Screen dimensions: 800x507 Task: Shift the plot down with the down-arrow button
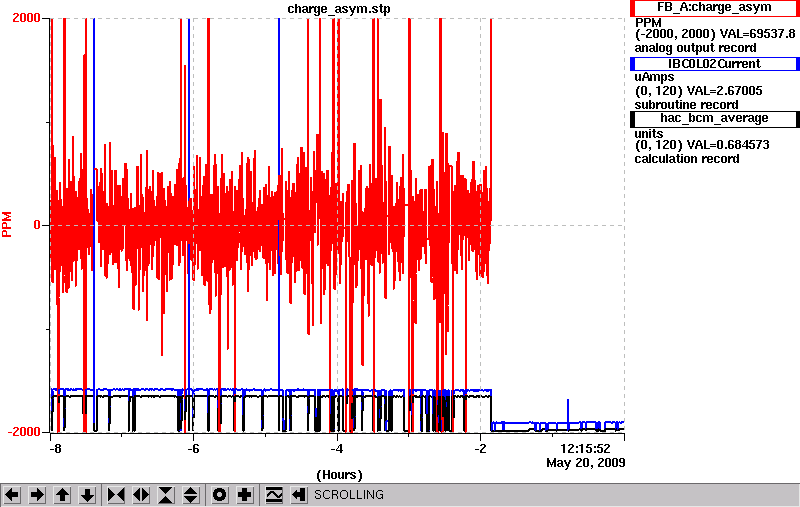click(87, 495)
